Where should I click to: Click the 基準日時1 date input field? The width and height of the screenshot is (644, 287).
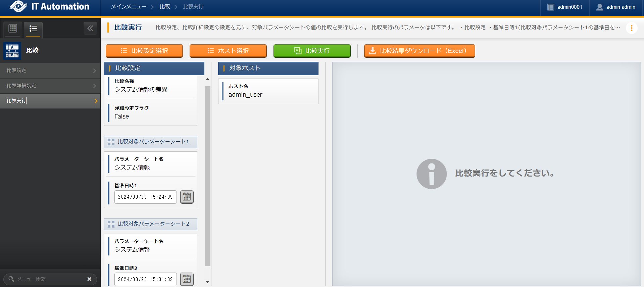coord(145,197)
